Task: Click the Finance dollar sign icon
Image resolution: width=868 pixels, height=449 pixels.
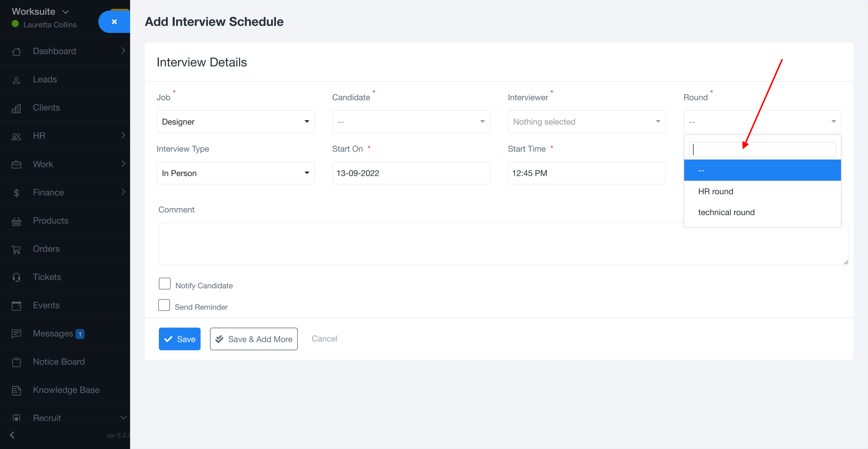Action: (x=16, y=193)
